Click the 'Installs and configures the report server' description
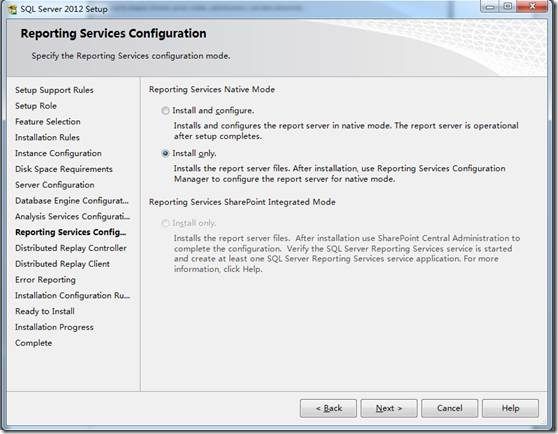The width and height of the screenshot is (558, 434). point(346,131)
